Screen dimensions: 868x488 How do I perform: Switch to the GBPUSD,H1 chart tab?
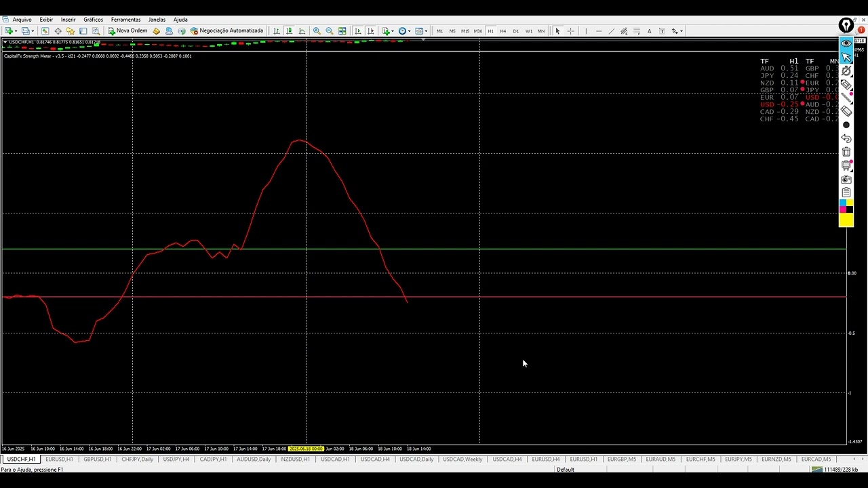97,460
